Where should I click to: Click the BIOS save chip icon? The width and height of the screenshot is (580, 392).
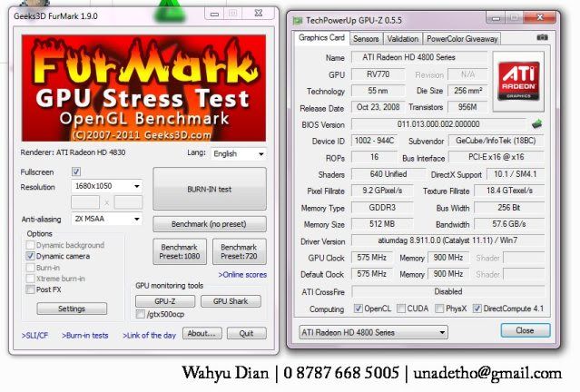(536, 124)
